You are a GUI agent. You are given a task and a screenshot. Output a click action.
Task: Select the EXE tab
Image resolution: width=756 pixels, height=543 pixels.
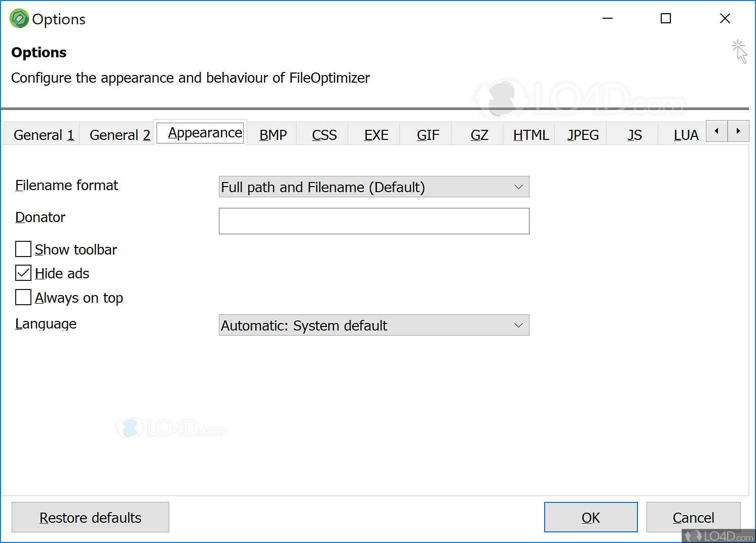[x=376, y=134]
